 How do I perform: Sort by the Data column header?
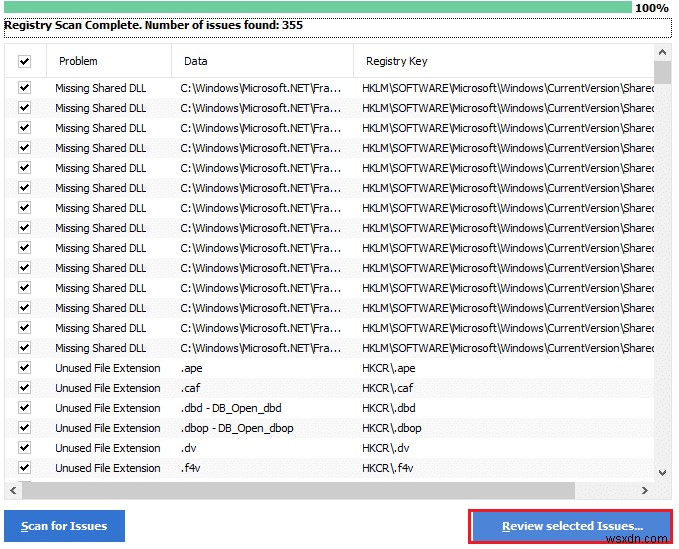pyautogui.click(x=262, y=61)
